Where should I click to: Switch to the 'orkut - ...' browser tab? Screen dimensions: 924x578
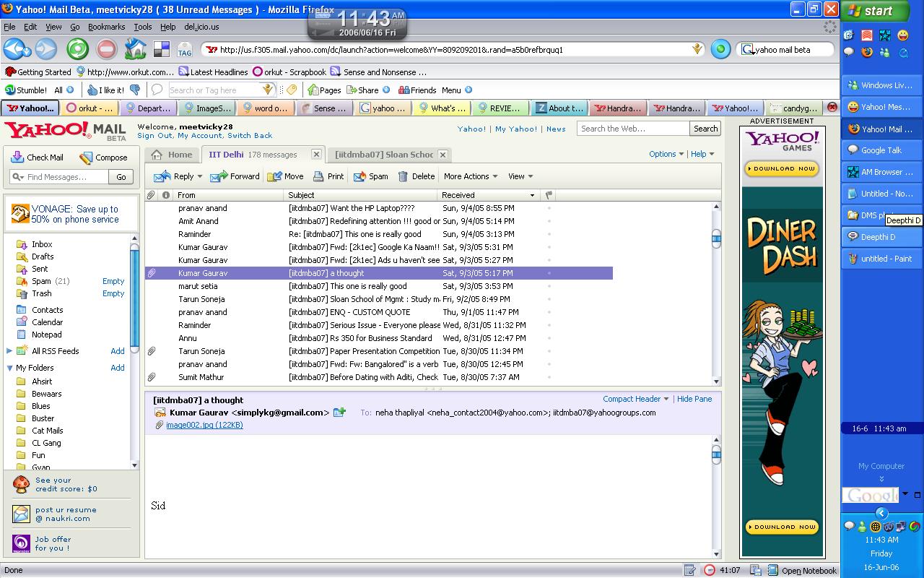tap(90, 108)
